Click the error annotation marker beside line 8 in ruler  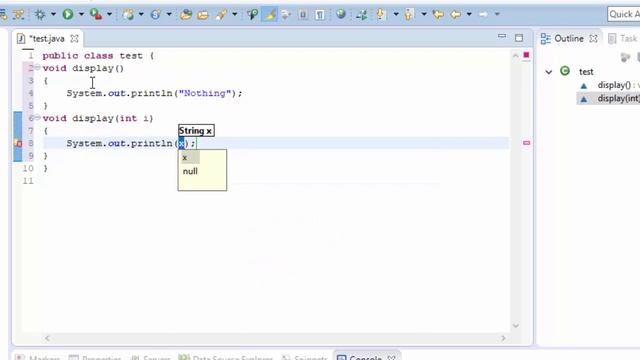(527, 143)
